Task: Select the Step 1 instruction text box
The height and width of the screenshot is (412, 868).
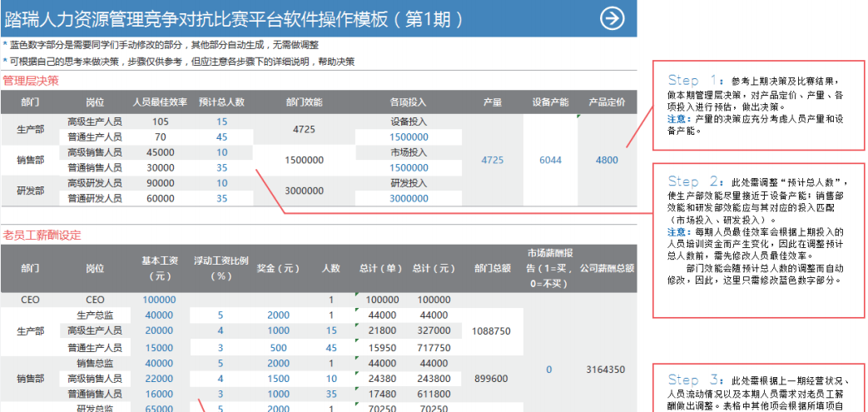Action: (756, 106)
